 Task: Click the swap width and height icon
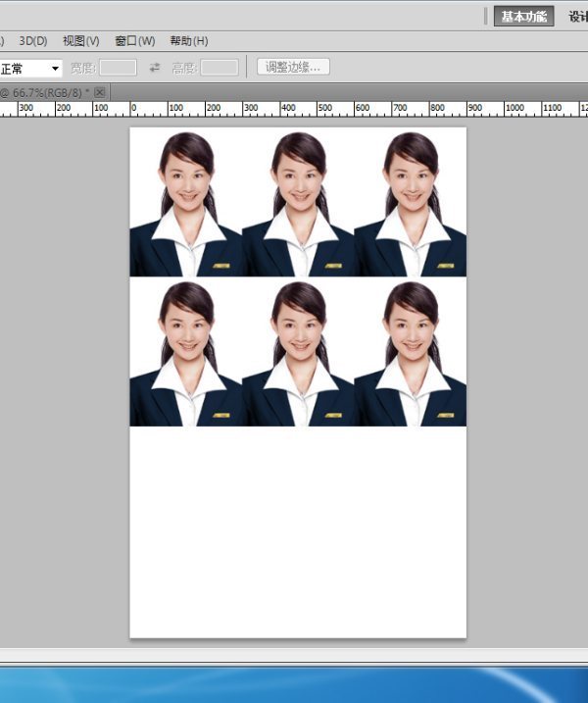[154, 68]
